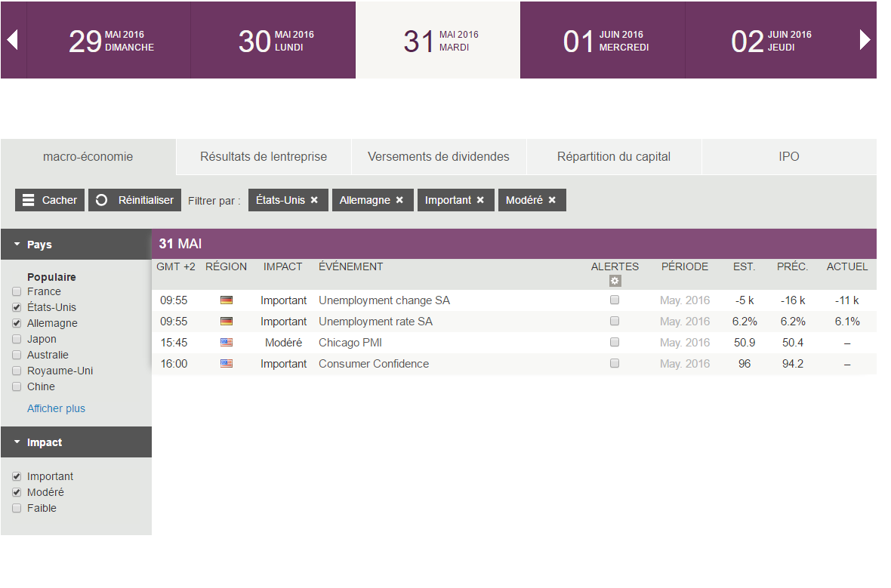Screen dimensions: 891x588
Task: Select 29 Mai 2016 Dimanche
Action: coord(109,40)
